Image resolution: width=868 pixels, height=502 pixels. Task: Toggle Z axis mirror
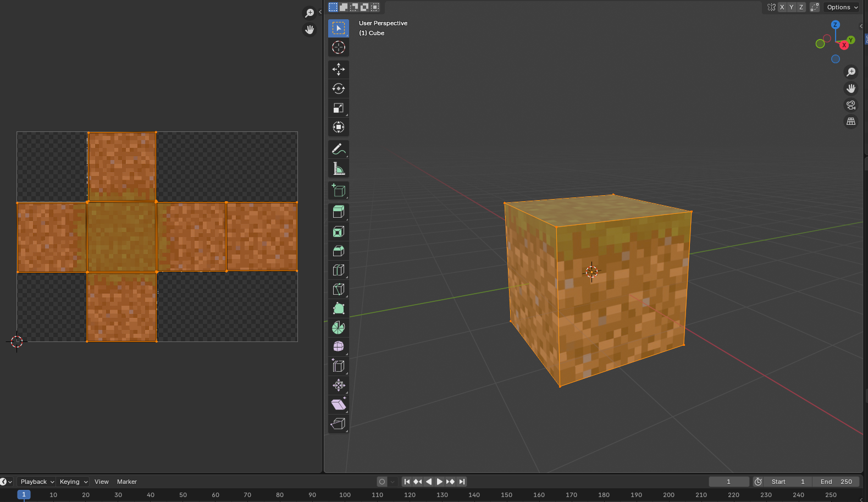click(x=801, y=7)
